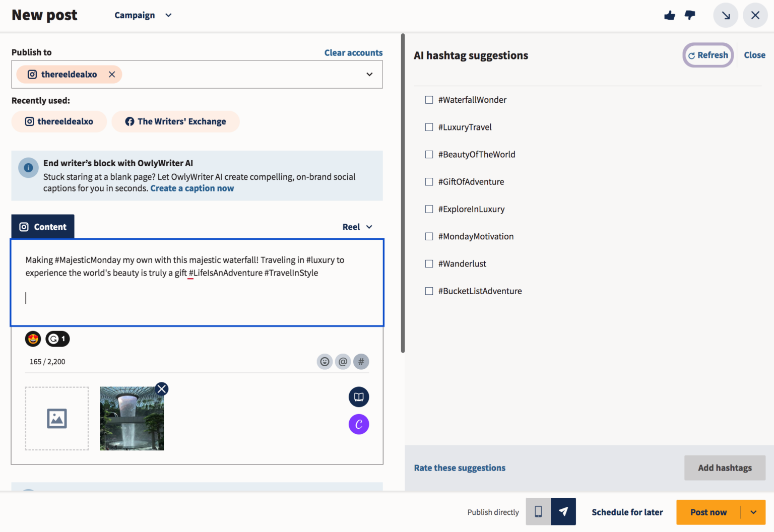774x532 pixels.
Task: Minimize composer with the diagonal arrow icon
Action: [726, 16]
